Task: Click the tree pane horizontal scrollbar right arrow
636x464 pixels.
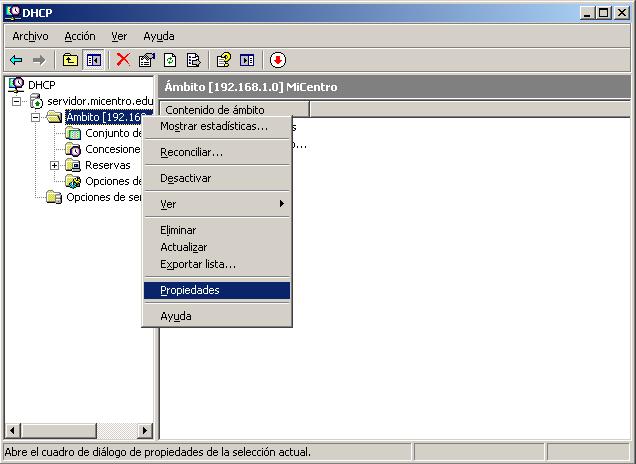Action: (145, 431)
